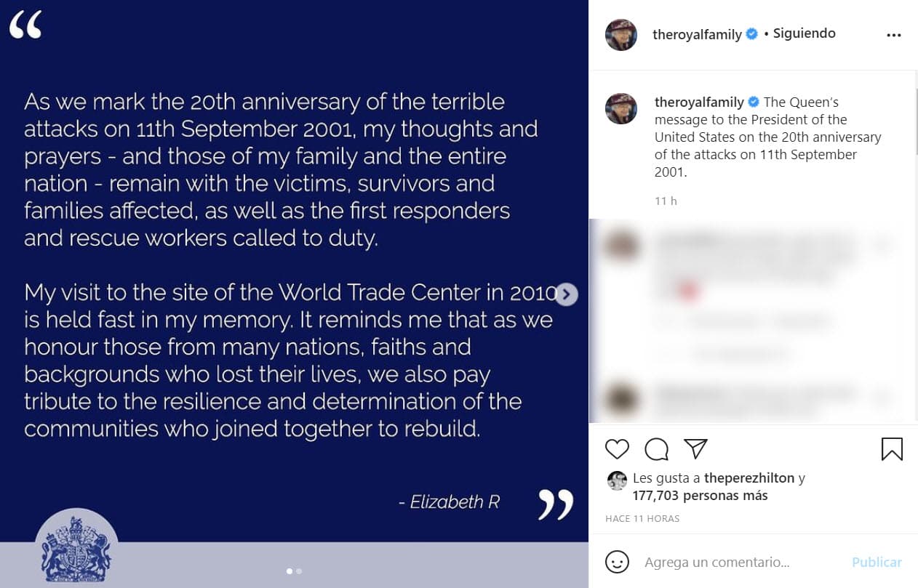918x588 pixels.
Task: Open the three-dot more options menu
Action: tap(894, 35)
